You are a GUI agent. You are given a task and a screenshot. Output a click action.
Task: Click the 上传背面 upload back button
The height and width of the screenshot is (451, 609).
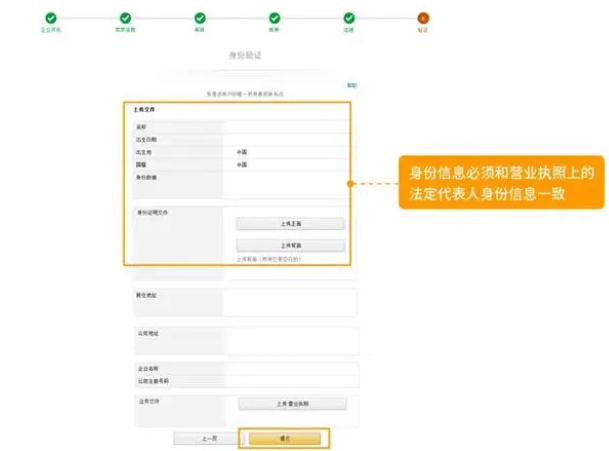tap(290, 246)
